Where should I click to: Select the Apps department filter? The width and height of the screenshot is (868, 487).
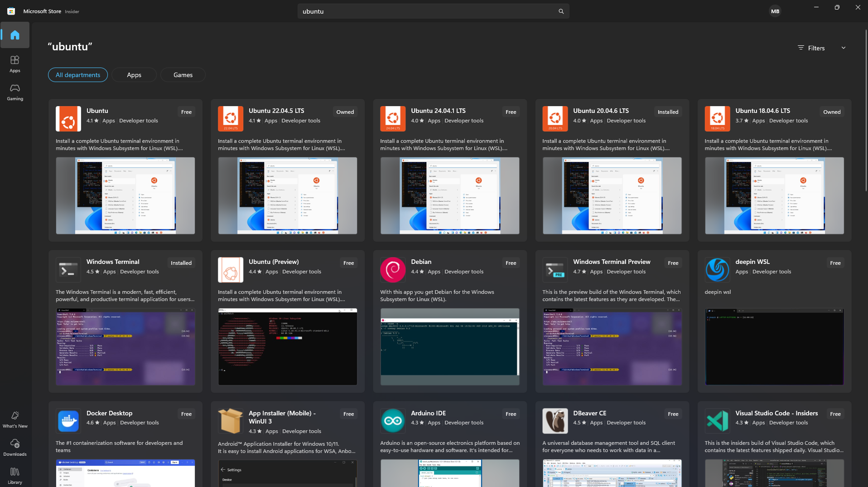[x=134, y=75]
